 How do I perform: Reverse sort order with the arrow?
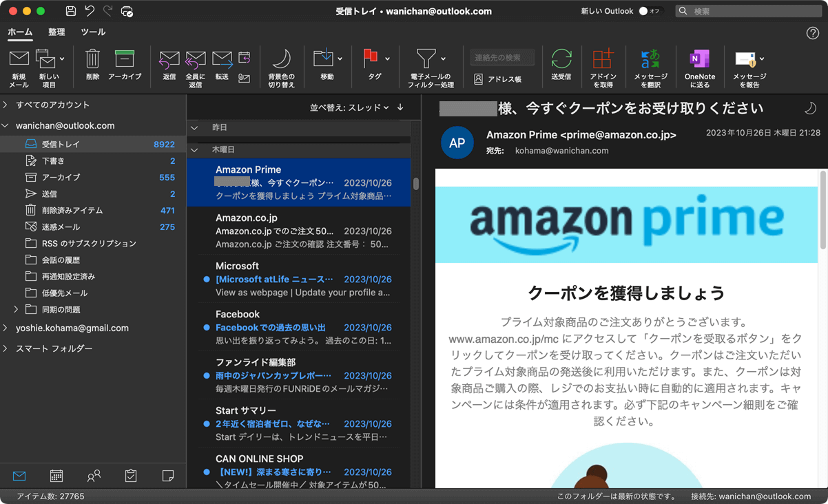[400, 107]
